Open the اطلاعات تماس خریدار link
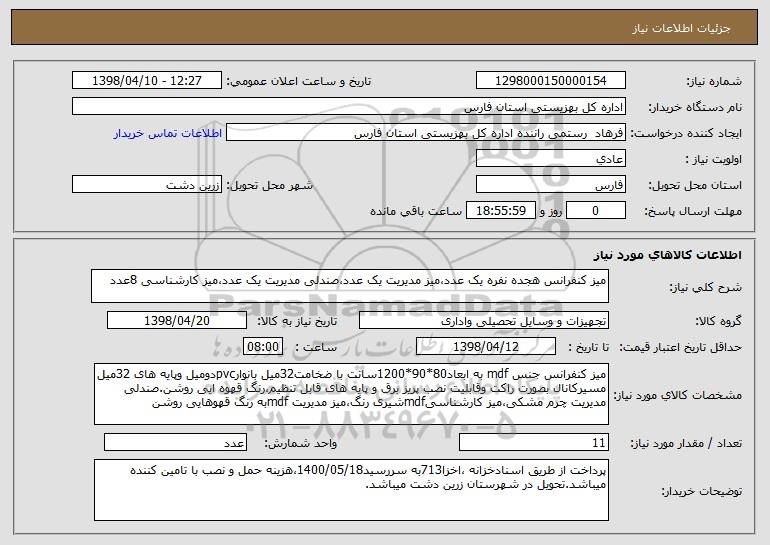This screenshot has width=770, height=545. click(167, 133)
